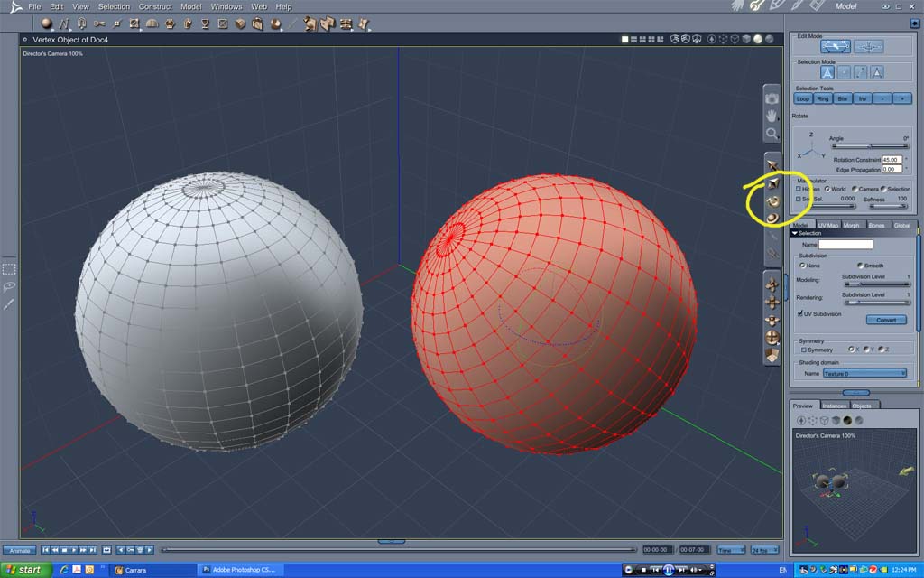Activate the magnifier zoom tool
924x578 pixels.
pyautogui.click(x=772, y=134)
